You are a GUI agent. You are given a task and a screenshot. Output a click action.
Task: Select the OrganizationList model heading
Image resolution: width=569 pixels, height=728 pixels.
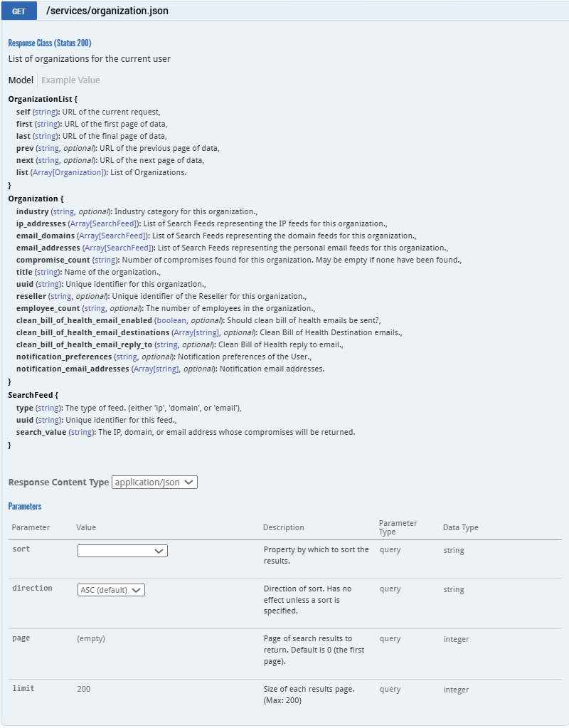(x=41, y=100)
